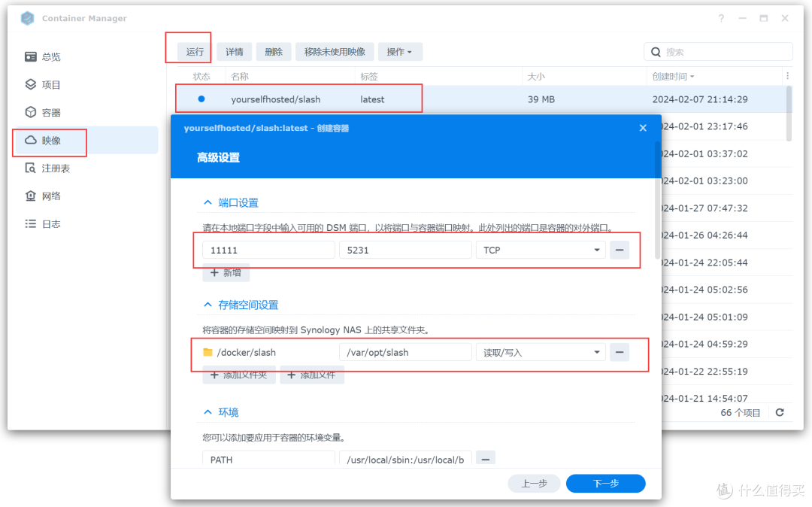Collapse the 端口设置 section
The image size is (812, 507).
(x=208, y=202)
